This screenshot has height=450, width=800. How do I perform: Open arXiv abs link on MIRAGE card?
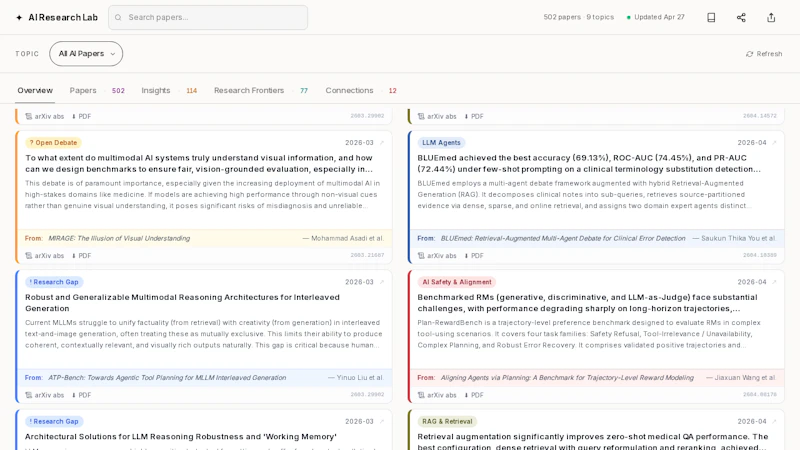pyautogui.click(x=44, y=256)
